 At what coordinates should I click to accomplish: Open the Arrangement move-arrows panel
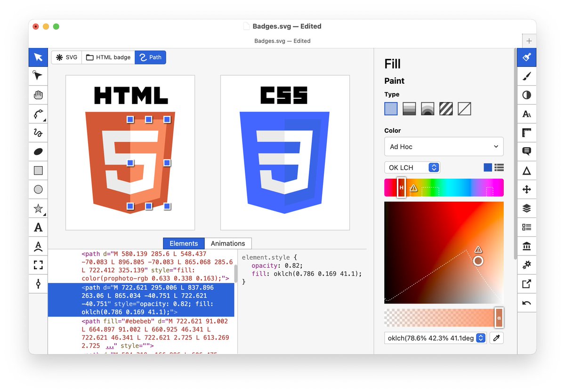tap(527, 190)
